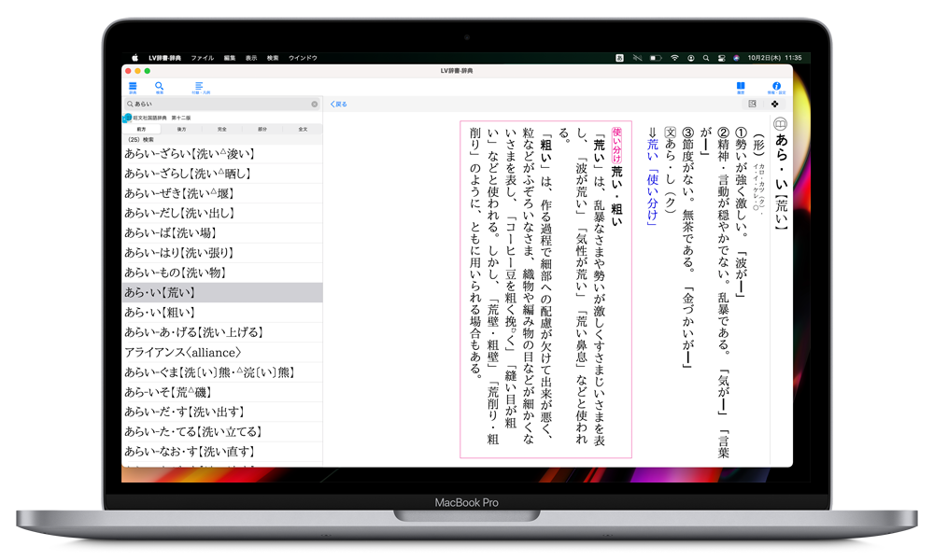Screen dimensions: 934x560
Task: Open the 情報・設定 info icon
Action: coord(775,87)
